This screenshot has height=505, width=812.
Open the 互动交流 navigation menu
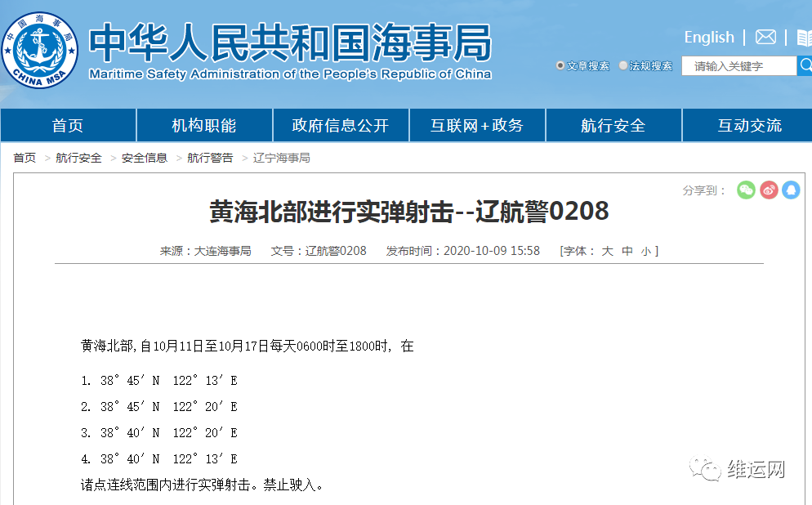(x=747, y=125)
